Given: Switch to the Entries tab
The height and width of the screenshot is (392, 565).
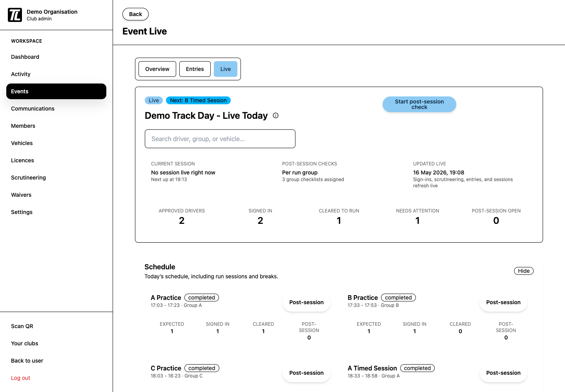Looking at the screenshot, I should [x=195, y=69].
